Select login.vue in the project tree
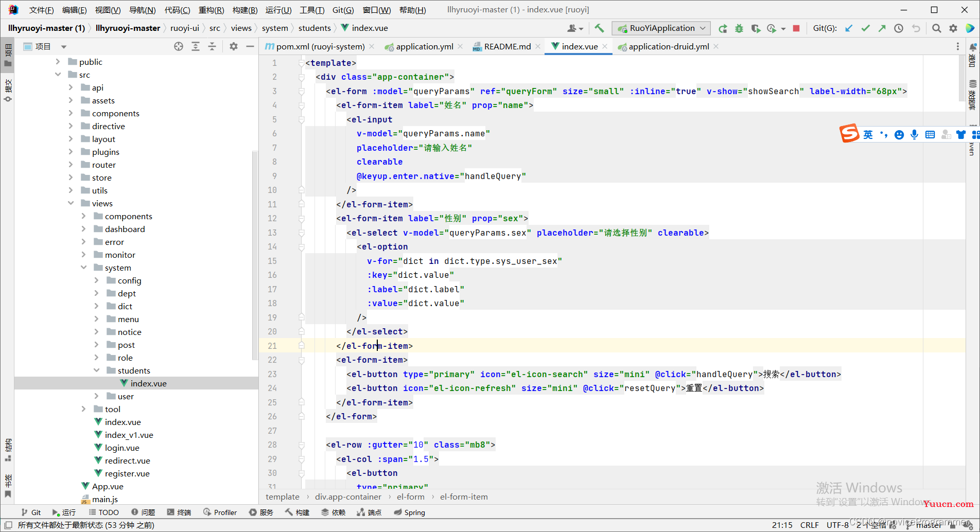980x532 pixels. tap(122, 448)
